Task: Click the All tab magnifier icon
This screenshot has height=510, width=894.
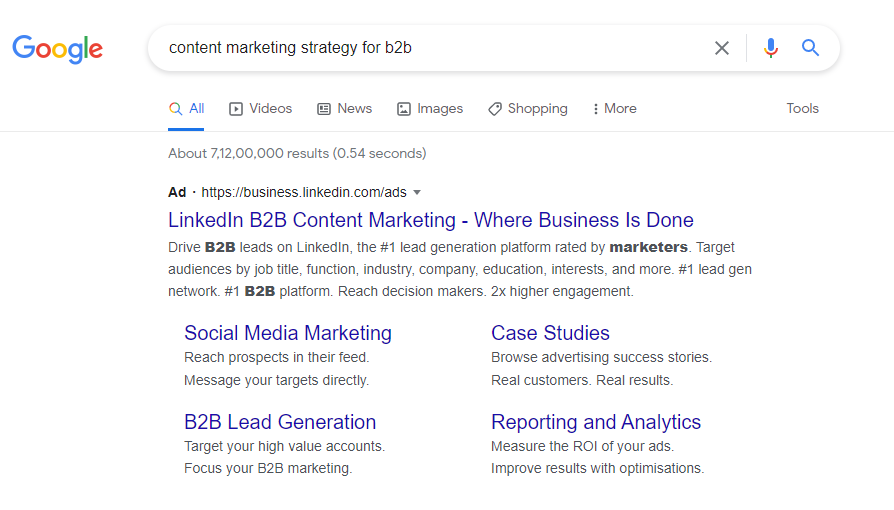Action: point(176,109)
